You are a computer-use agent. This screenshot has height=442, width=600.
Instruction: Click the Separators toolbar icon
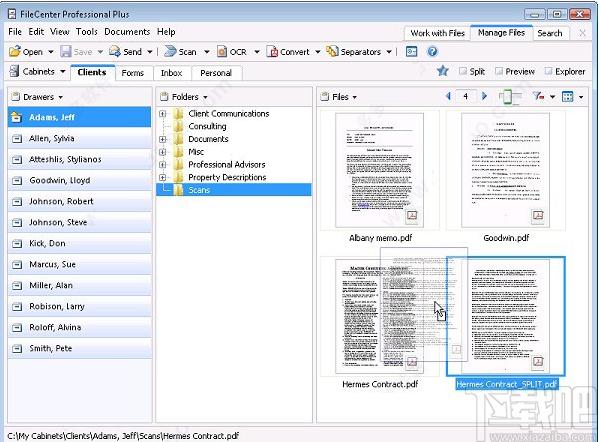[332, 51]
